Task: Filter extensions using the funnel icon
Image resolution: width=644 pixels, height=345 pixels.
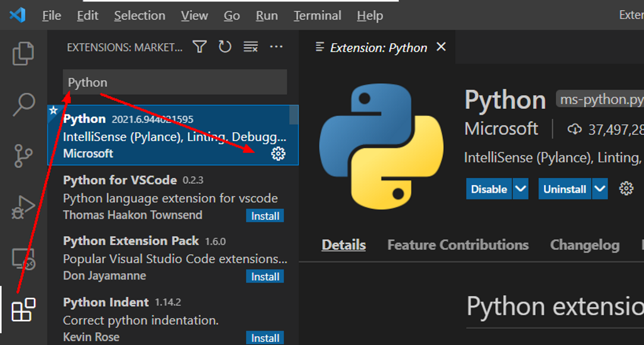Action: [199, 47]
